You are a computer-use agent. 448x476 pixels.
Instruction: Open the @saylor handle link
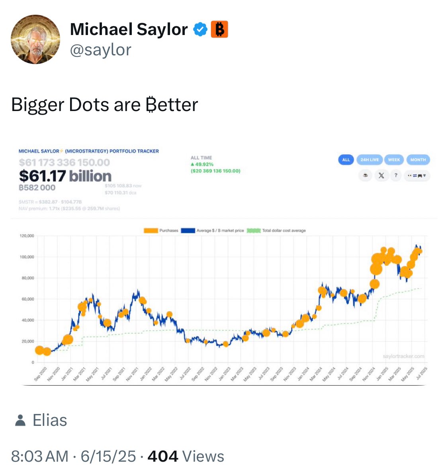pos(100,50)
